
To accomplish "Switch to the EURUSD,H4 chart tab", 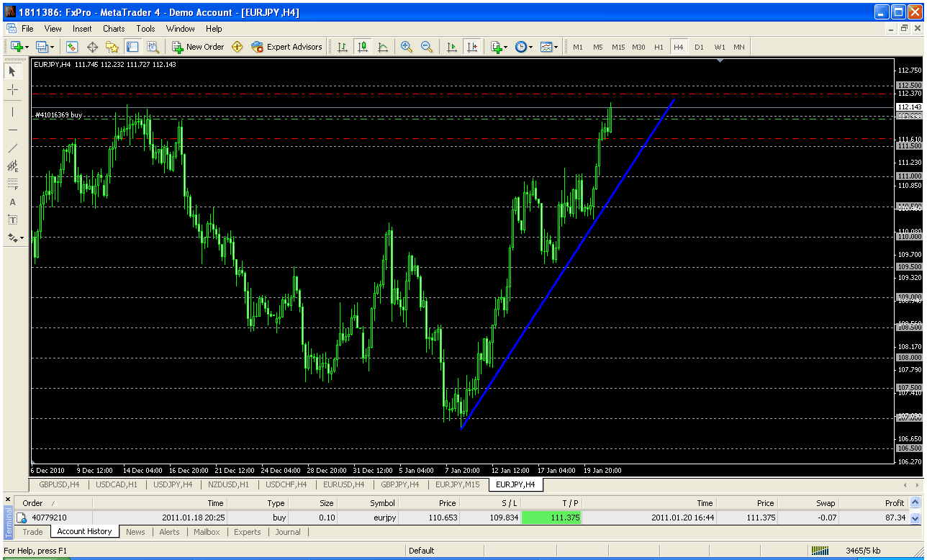I will (x=343, y=484).
